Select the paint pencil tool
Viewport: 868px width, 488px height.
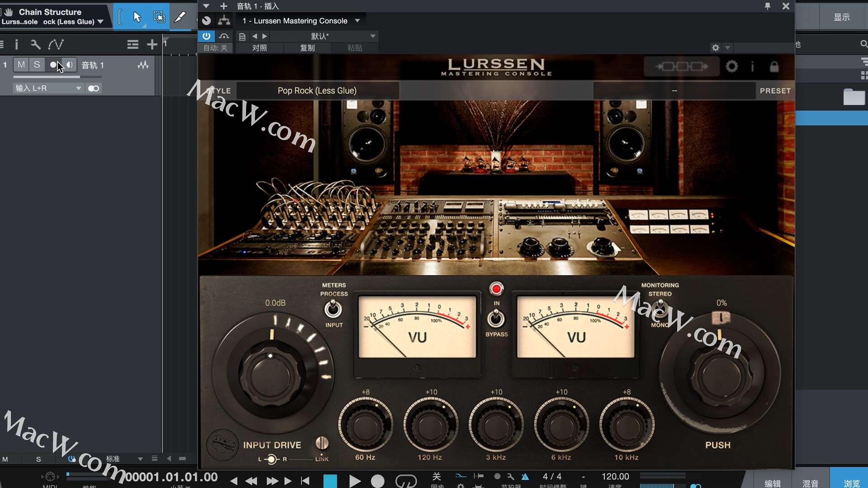pyautogui.click(x=180, y=17)
